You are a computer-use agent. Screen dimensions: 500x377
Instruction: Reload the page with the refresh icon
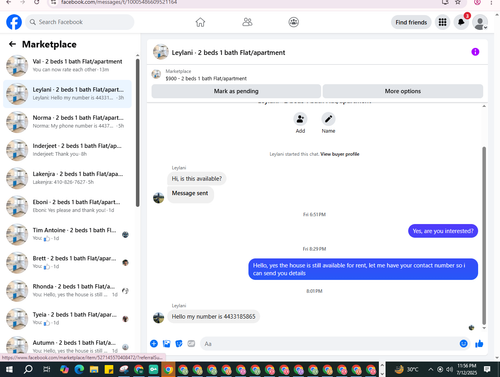pos(37,2)
